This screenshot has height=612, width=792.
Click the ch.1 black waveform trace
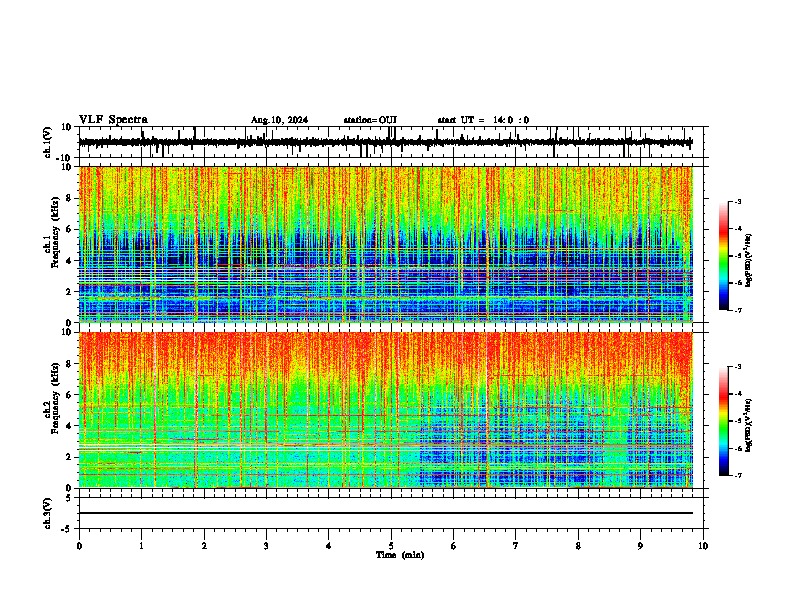[385, 142]
